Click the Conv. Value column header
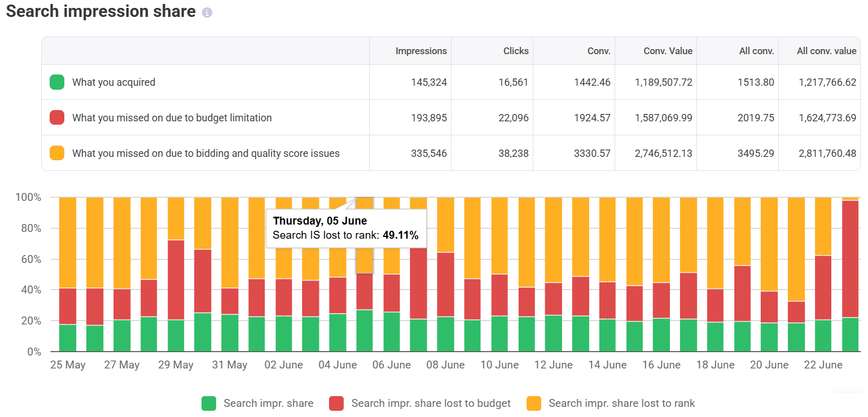 [x=668, y=51]
